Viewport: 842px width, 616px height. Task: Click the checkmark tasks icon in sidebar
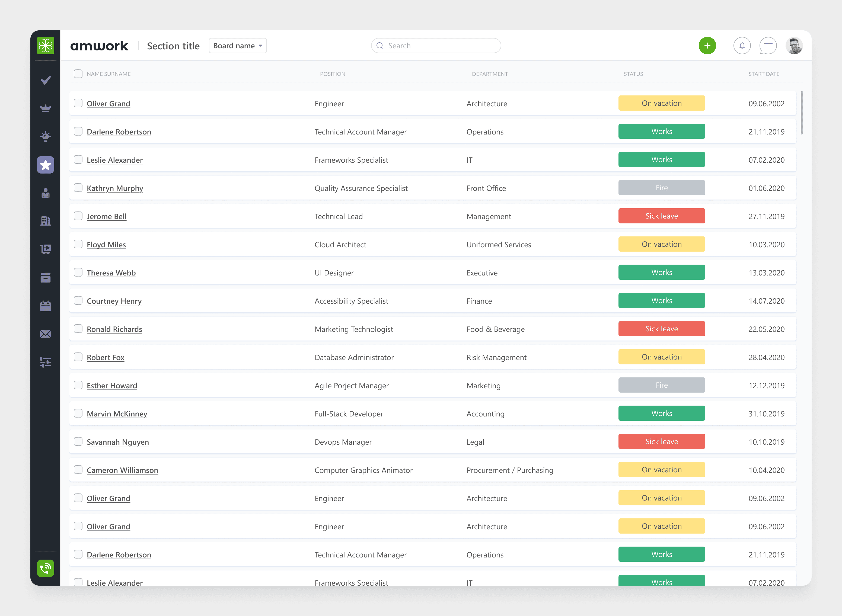46,80
